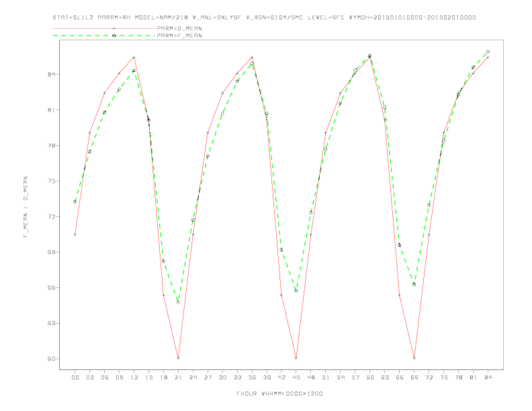Click the y-axis tick label 81
532x411 pixels.
pos(51,110)
